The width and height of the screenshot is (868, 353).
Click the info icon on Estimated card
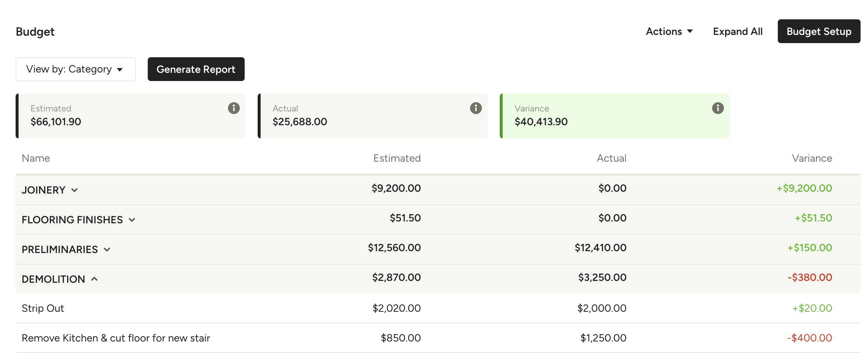point(234,108)
